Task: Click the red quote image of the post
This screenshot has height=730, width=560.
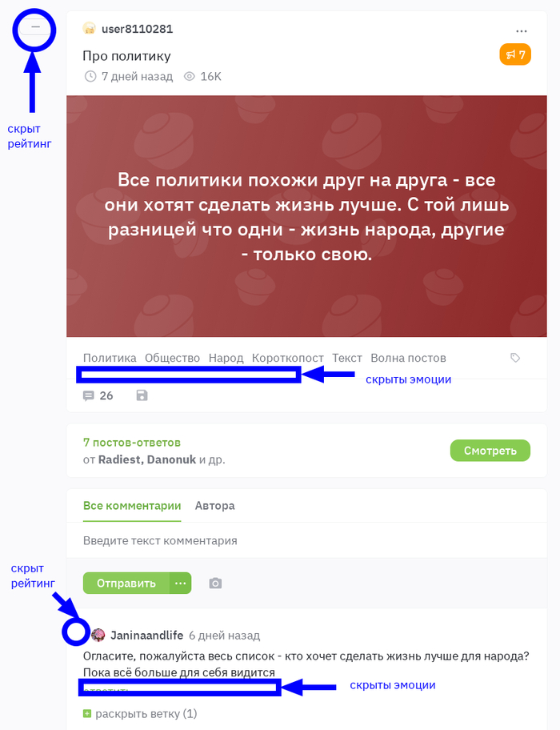Action: coord(306,216)
